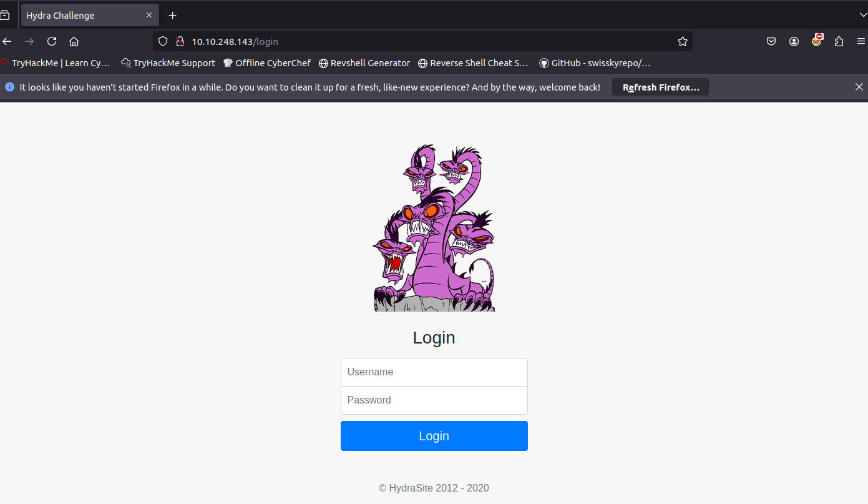Click the red-badged extension icon in toolbar
Screen dimensions: 868x504
817,41
